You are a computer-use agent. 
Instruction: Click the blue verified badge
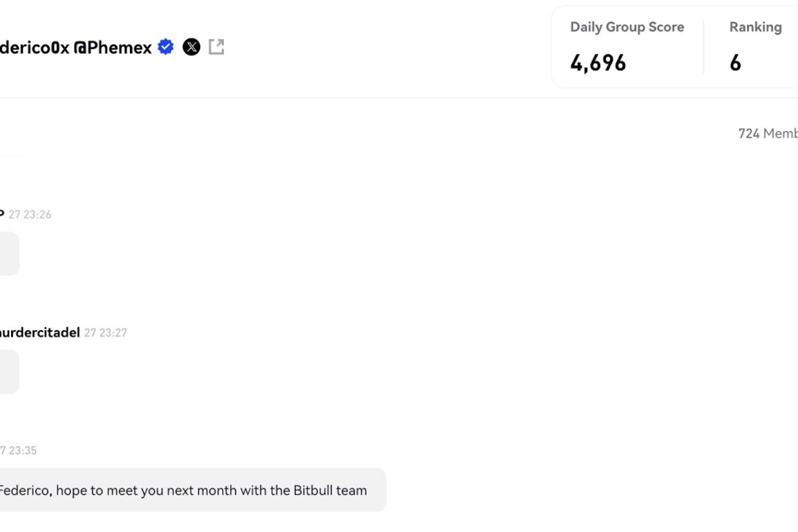click(x=165, y=47)
